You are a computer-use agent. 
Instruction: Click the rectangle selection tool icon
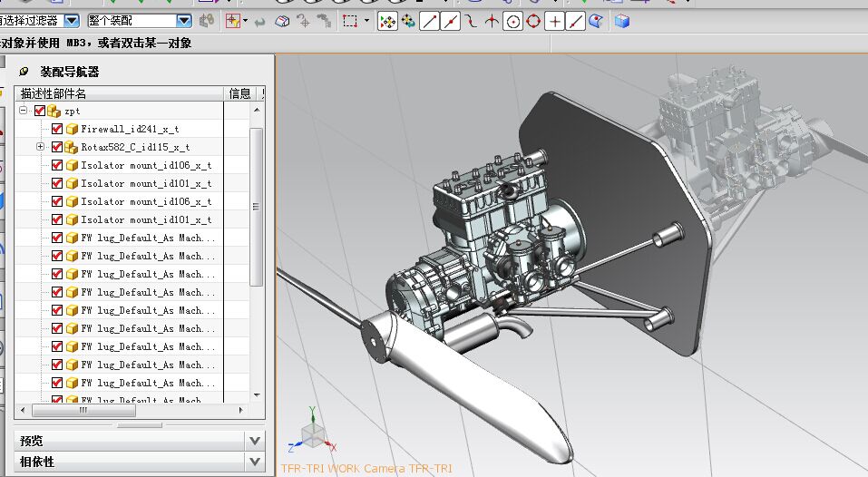click(350, 21)
